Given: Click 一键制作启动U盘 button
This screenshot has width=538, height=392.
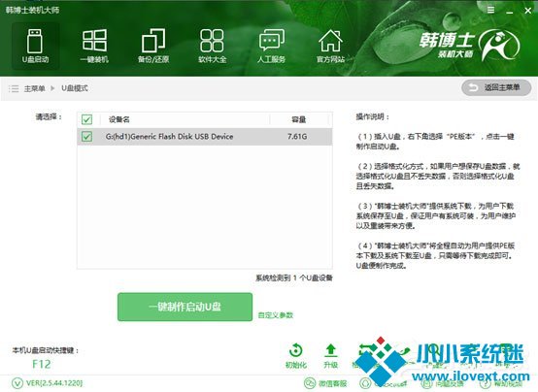Looking at the screenshot, I should click(185, 307).
